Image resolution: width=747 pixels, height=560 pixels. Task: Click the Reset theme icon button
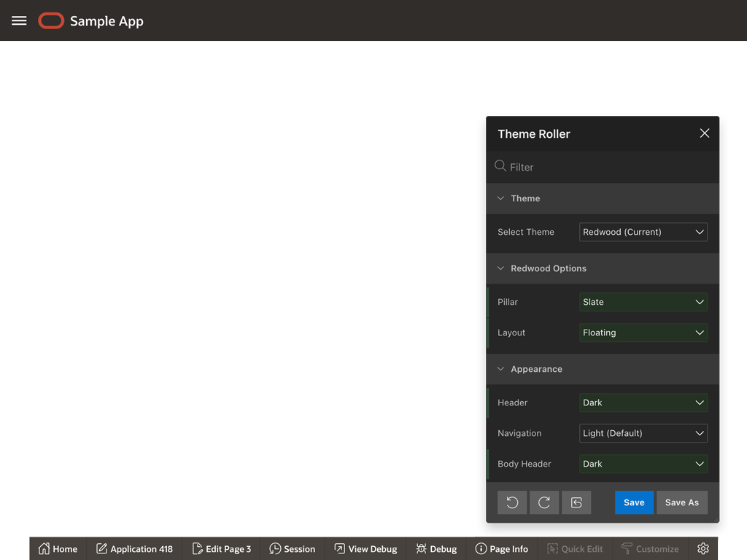(x=576, y=502)
